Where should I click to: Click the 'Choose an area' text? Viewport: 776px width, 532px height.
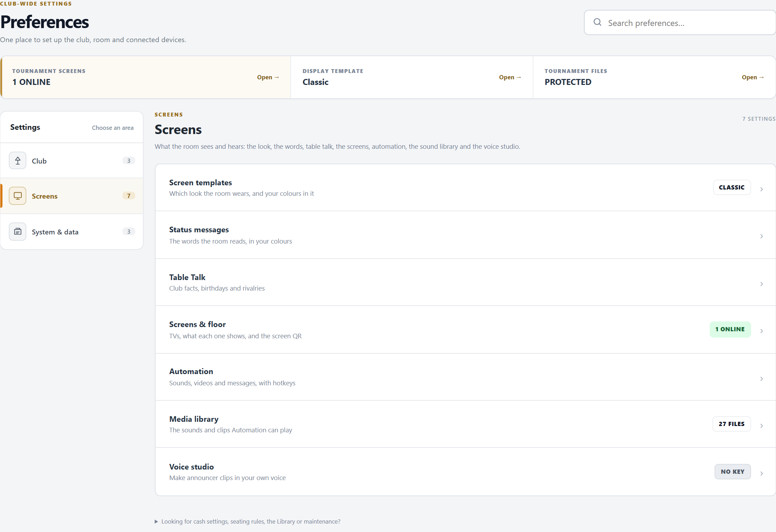click(x=113, y=128)
